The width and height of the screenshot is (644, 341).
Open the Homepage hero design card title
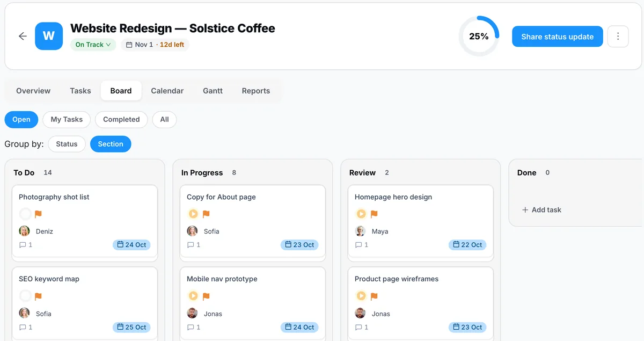[393, 197]
